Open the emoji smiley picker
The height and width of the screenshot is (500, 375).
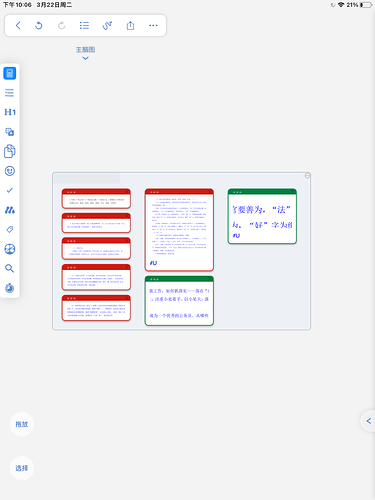pyautogui.click(x=10, y=171)
